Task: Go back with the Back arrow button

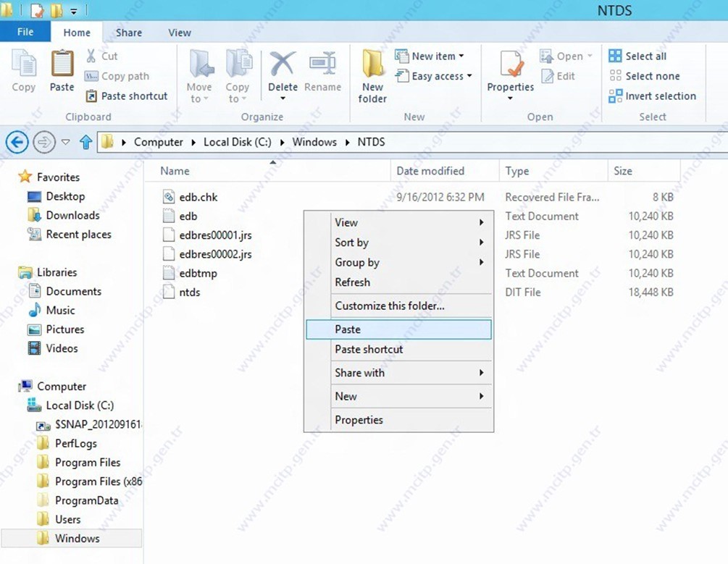Action: click(x=17, y=142)
